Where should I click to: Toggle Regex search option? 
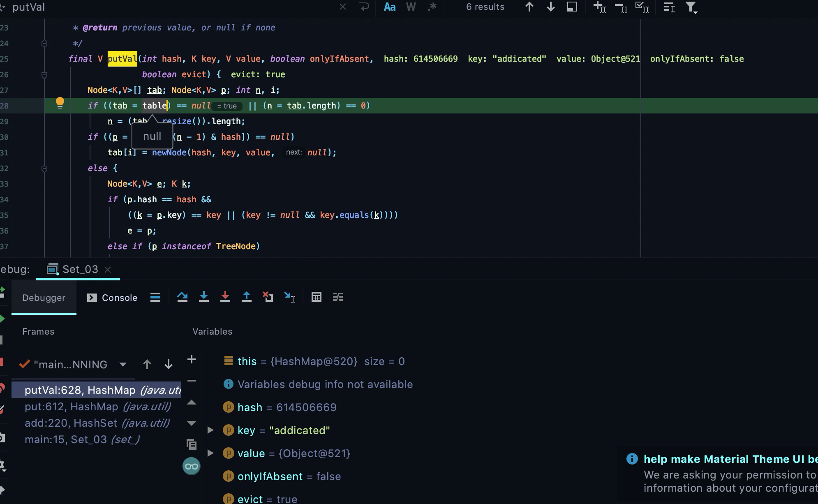tap(432, 7)
